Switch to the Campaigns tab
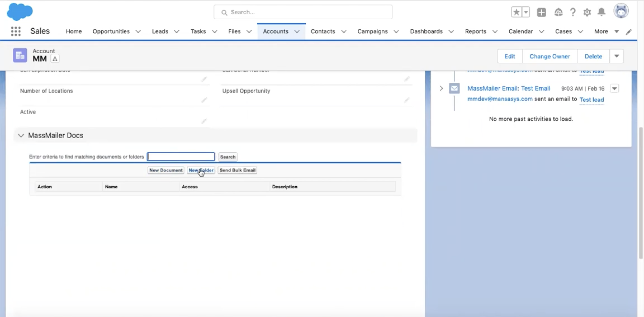Image resolution: width=644 pixels, height=317 pixels. click(x=372, y=31)
